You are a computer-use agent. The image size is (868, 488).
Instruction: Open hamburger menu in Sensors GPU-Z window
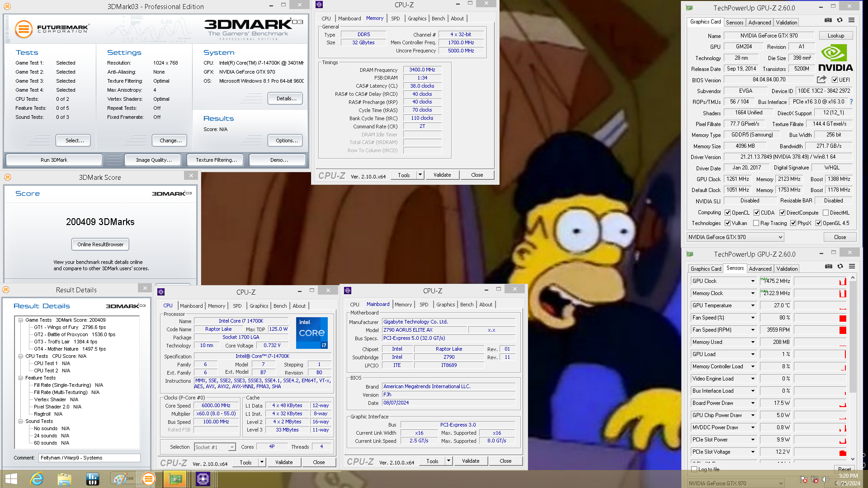pos(852,267)
